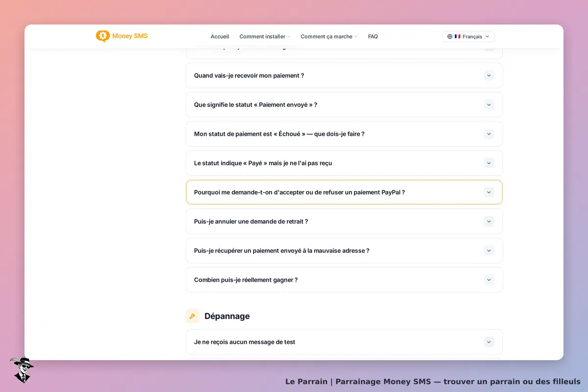Open question Mon statut de paiement est Échoué

tap(344, 134)
